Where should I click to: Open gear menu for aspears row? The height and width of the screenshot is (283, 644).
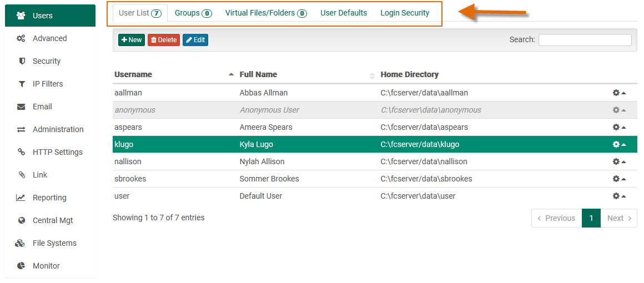pos(619,127)
